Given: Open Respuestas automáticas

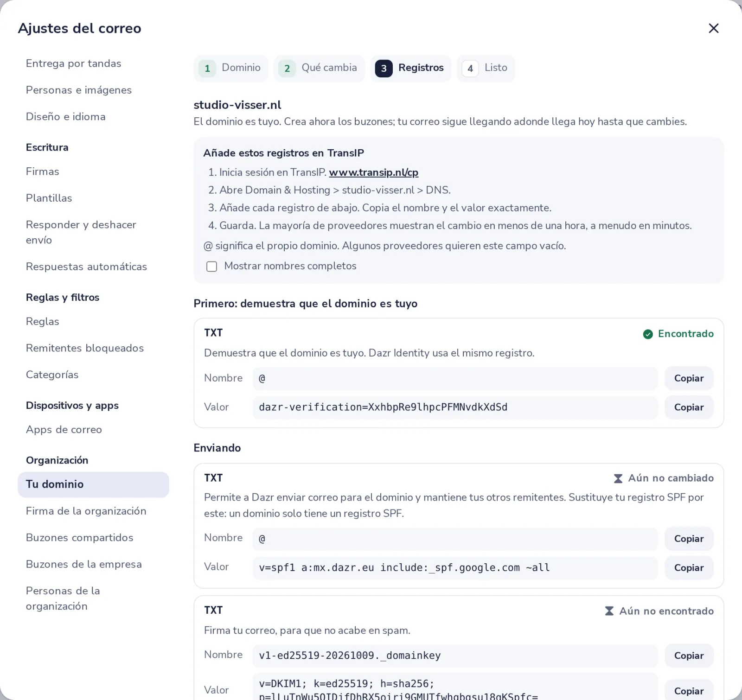Looking at the screenshot, I should (x=93, y=267).
